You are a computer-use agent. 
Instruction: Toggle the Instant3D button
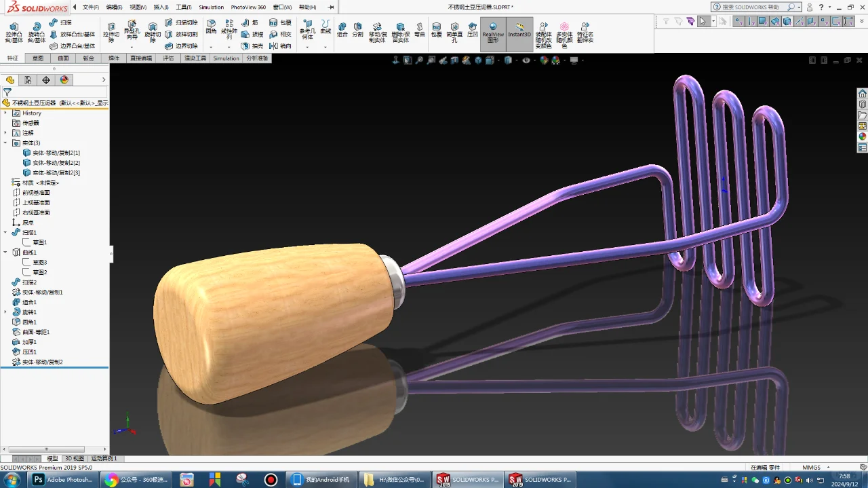point(519,30)
